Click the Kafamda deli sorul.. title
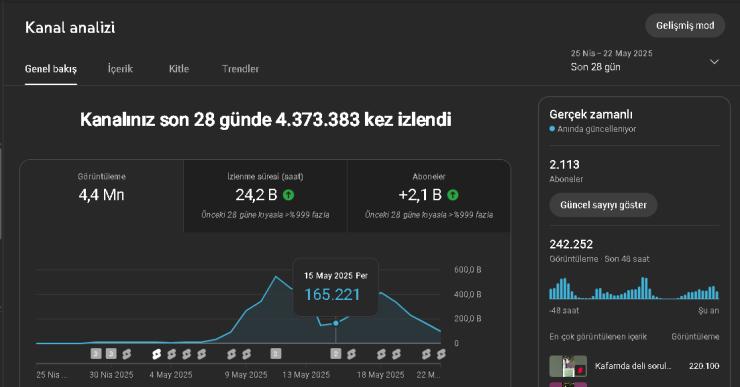This screenshot has height=387, width=740. click(x=632, y=366)
